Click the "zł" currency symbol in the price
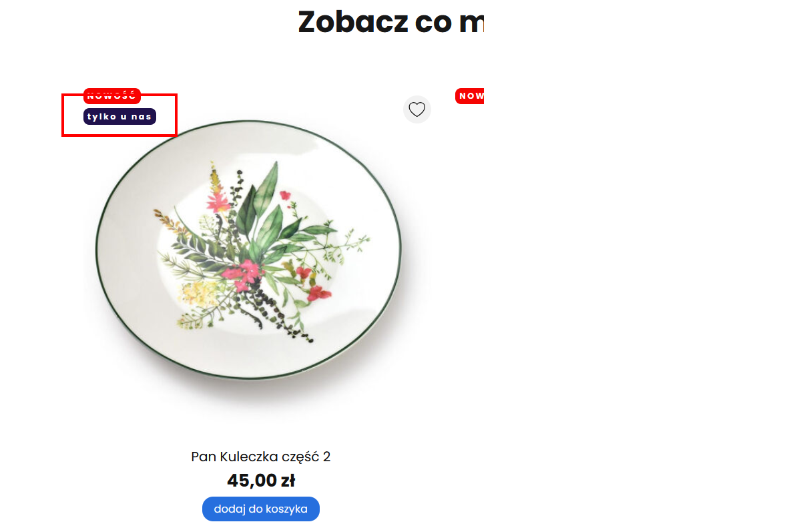Viewport: 801px width, 532px height. pyautogui.click(x=287, y=481)
